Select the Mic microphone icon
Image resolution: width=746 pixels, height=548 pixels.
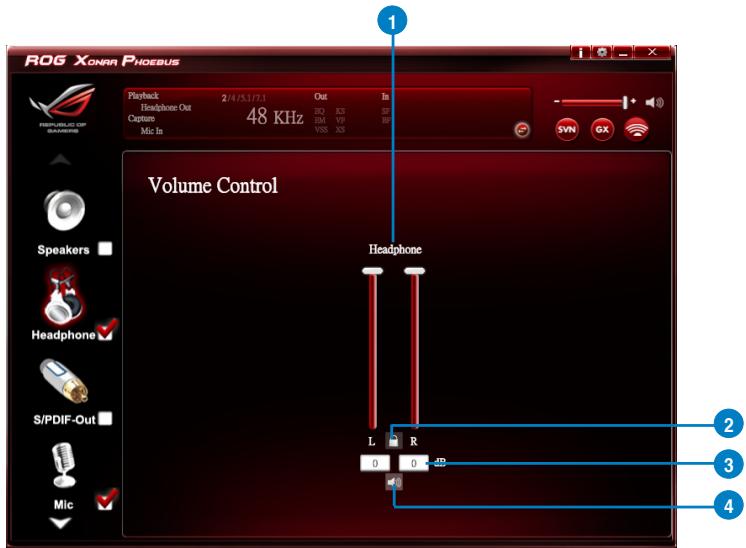[63, 466]
